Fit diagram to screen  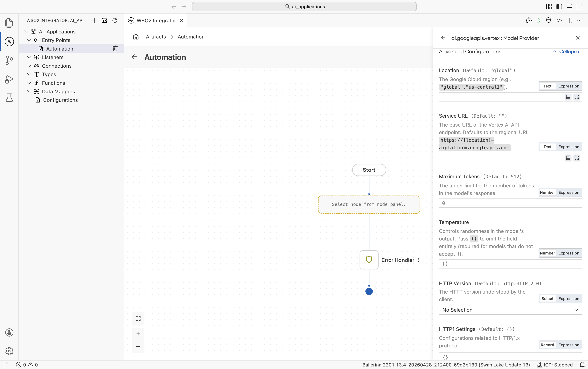point(138,318)
